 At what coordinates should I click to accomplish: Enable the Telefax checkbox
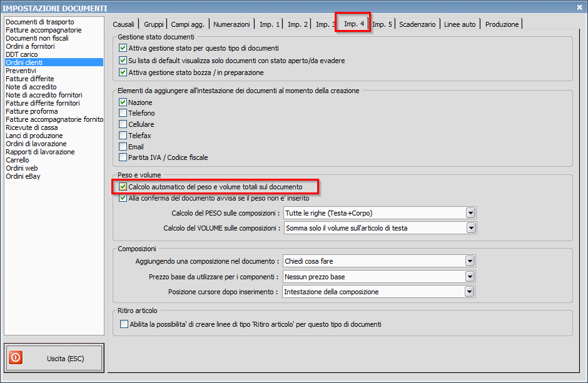(x=123, y=135)
